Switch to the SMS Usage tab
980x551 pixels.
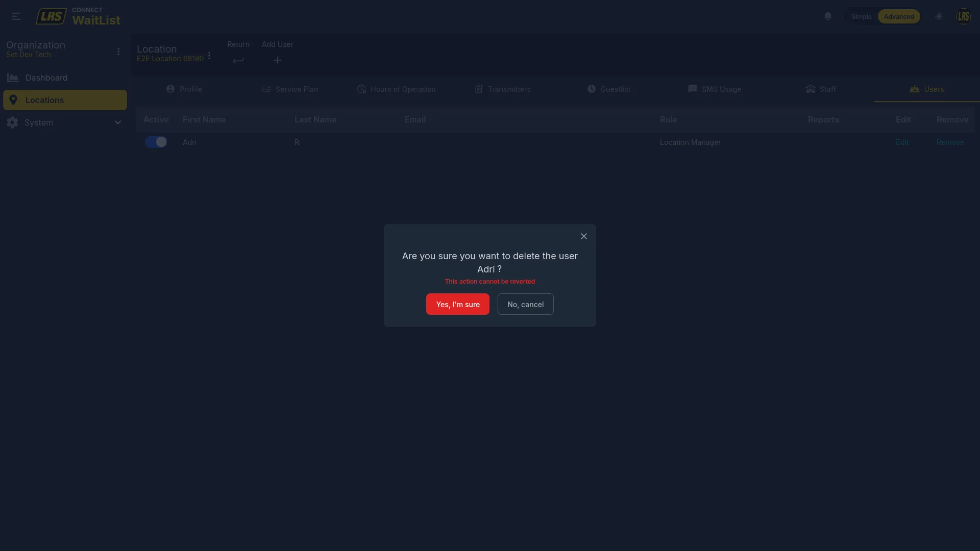(x=715, y=89)
